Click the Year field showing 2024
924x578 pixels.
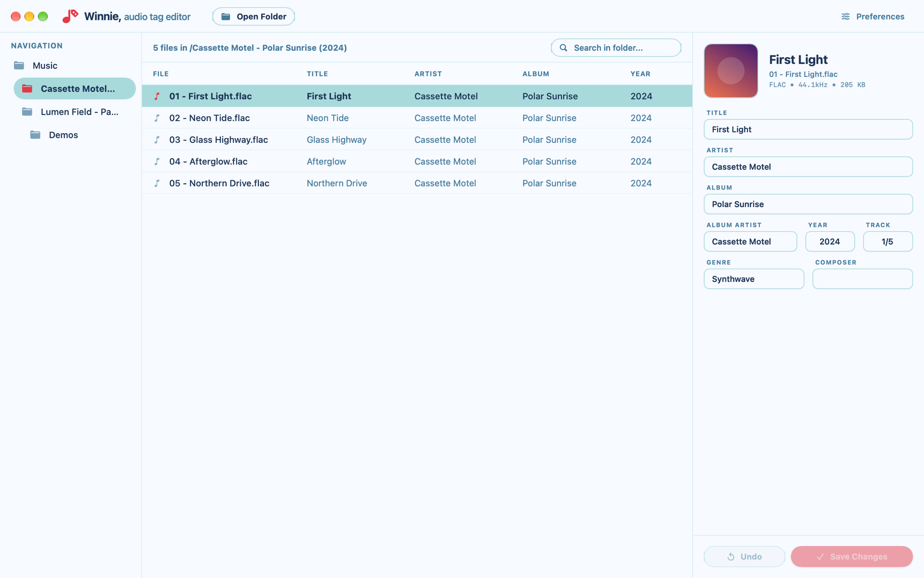coord(830,242)
